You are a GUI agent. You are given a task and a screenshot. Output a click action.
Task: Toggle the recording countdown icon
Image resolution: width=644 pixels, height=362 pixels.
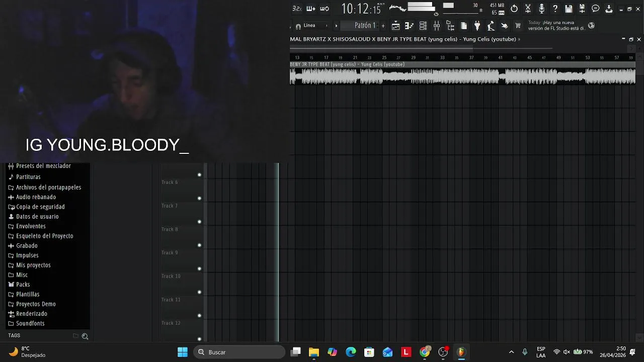point(297,9)
